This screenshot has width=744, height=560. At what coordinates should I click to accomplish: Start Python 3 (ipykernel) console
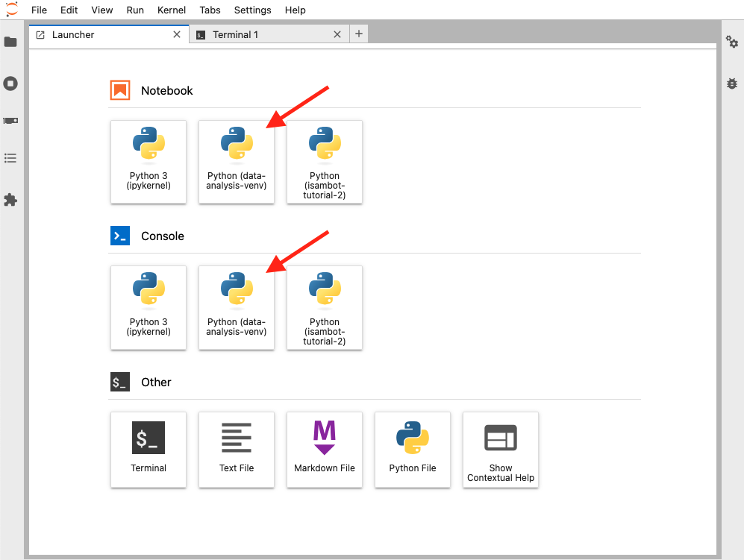149,308
